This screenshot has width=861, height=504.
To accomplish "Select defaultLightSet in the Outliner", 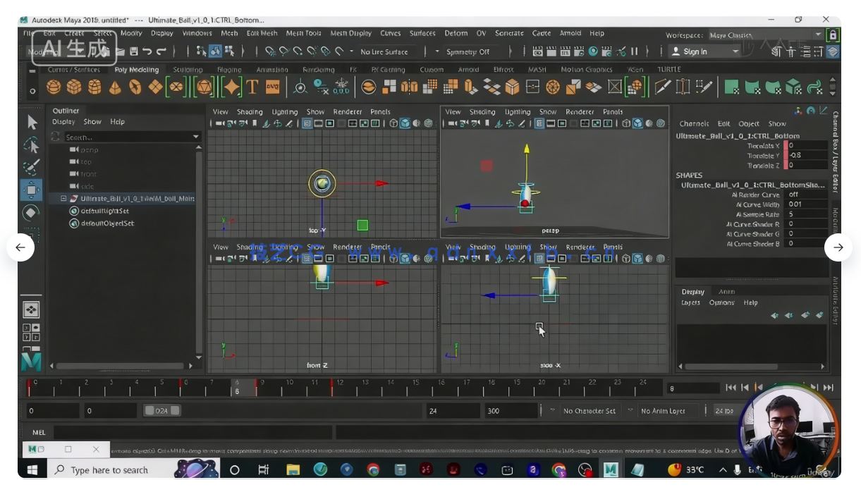I will coord(104,211).
